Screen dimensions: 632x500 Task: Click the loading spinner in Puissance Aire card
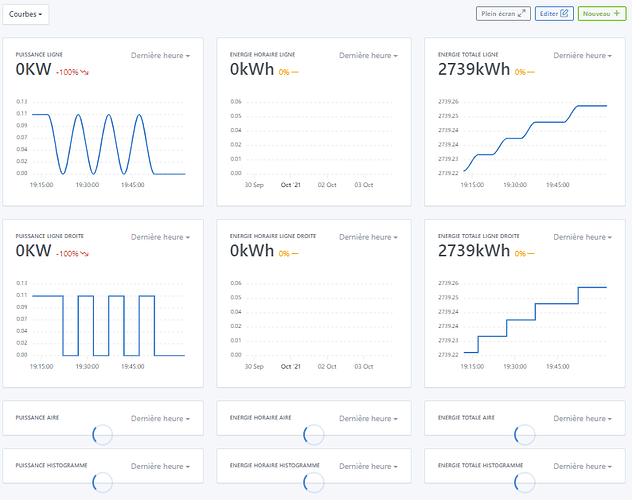102,435
